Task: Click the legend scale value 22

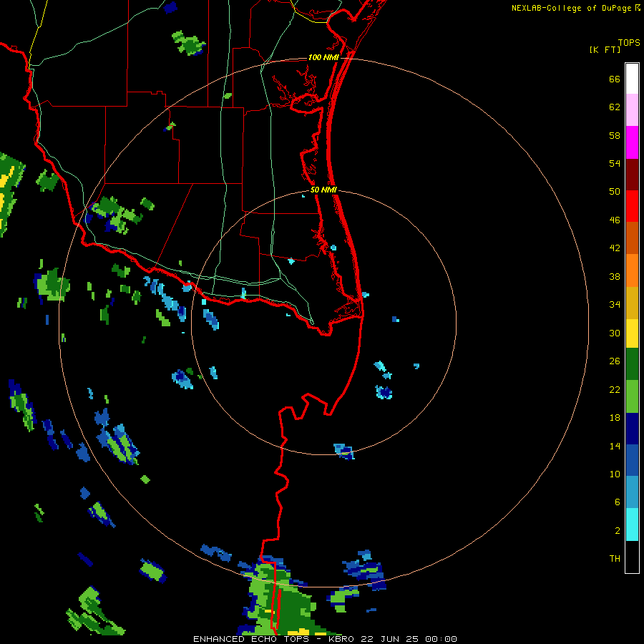Action: (615, 389)
